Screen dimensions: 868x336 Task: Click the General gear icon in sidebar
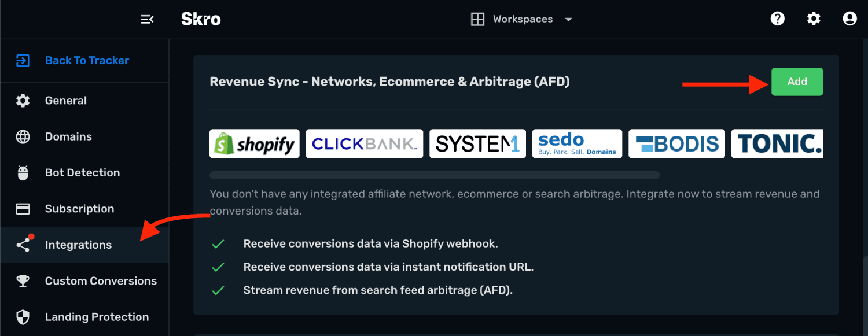point(23,101)
